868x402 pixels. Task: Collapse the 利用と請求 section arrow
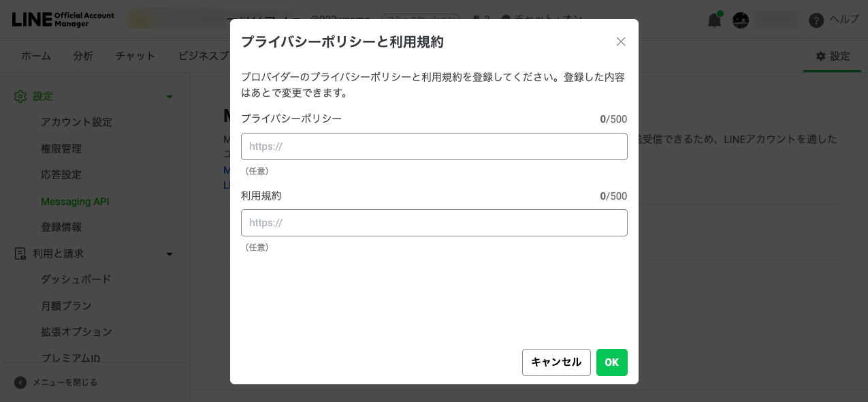click(170, 254)
